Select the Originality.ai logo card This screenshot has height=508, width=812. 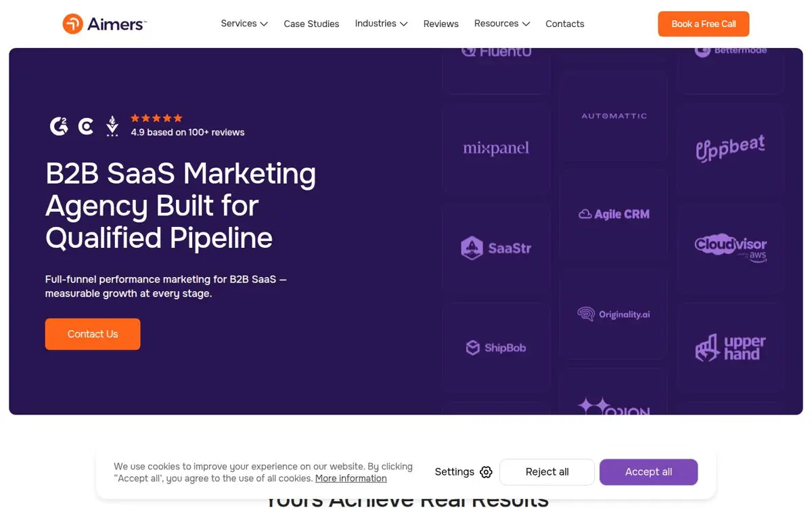pyautogui.click(x=614, y=314)
